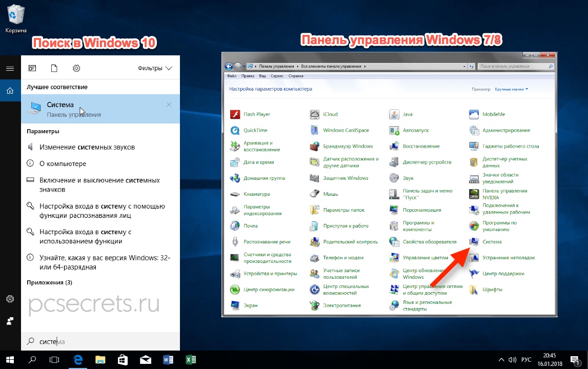This screenshot has height=369, width=588.
Task: Open Task View on taskbar
Action: point(54,360)
